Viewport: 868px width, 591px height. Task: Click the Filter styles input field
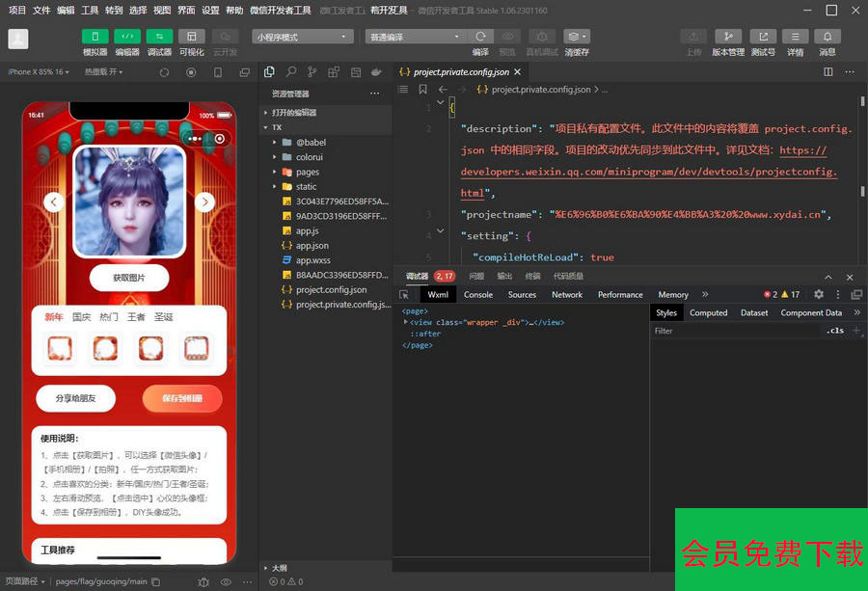point(734,331)
